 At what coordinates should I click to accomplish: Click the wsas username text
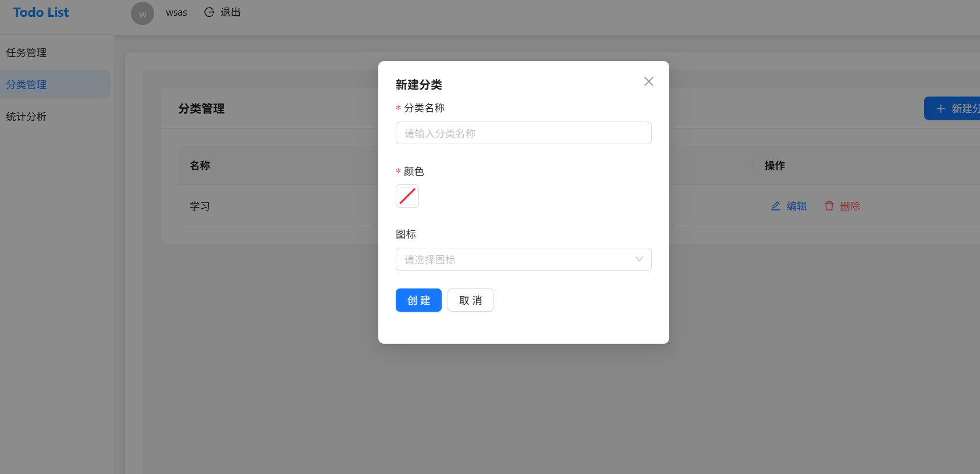click(x=176, y=12)
